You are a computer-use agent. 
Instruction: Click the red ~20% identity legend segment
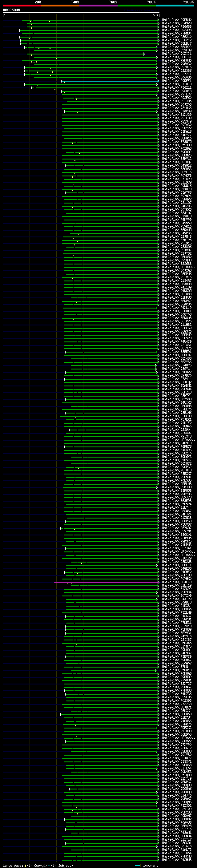coord(22,6)
